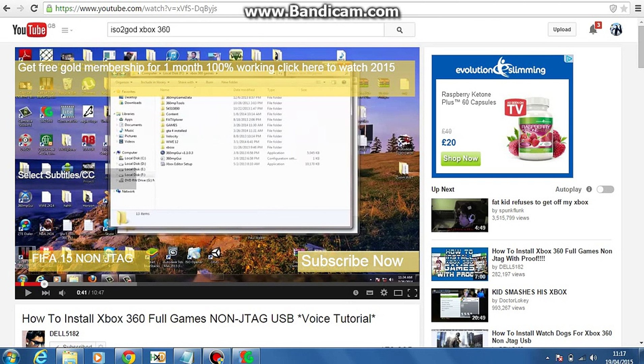Open the Chrome menu hamburger button

click(x=638, y=8)
